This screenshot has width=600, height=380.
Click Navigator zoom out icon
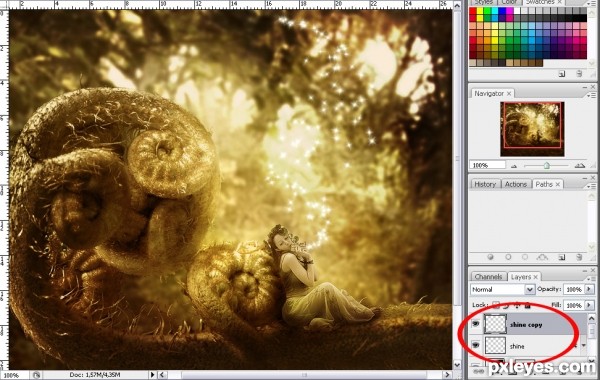click(514, 166)
